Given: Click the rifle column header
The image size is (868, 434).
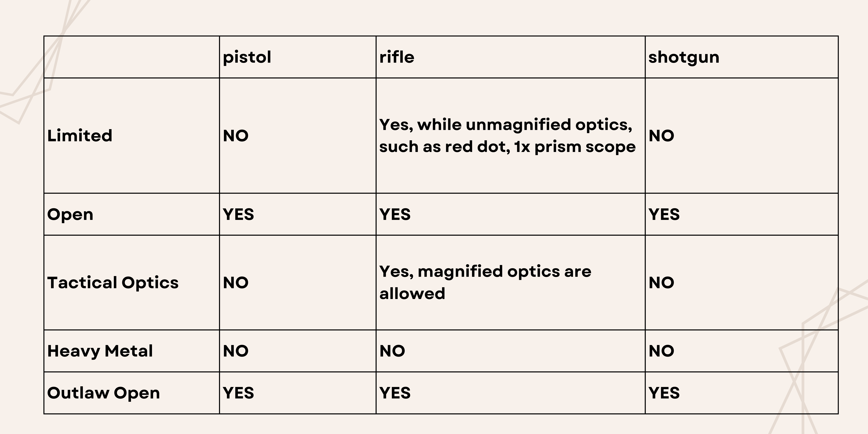Looking at the screenshot, I should point(397,57).
